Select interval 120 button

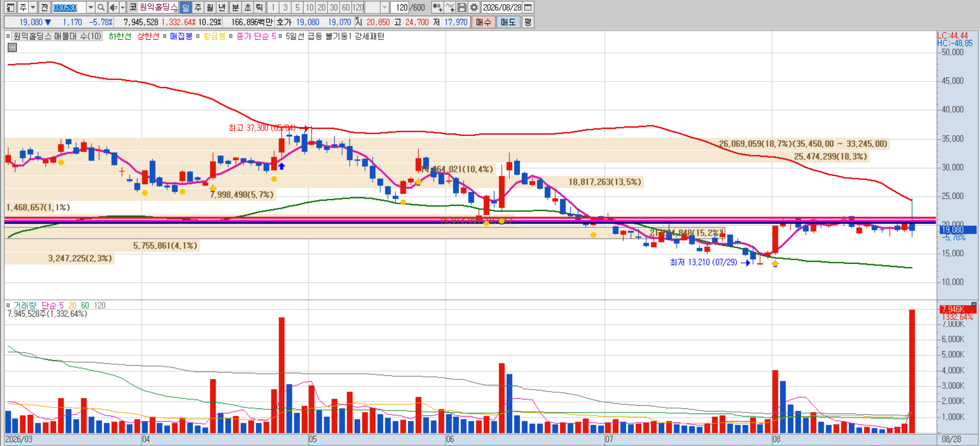tap(358, 7)
